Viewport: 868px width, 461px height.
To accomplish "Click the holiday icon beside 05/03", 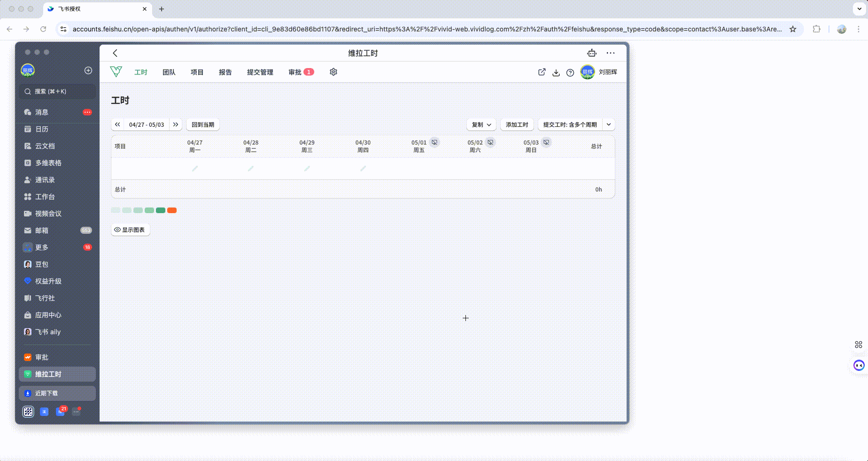I will [546, 142].
